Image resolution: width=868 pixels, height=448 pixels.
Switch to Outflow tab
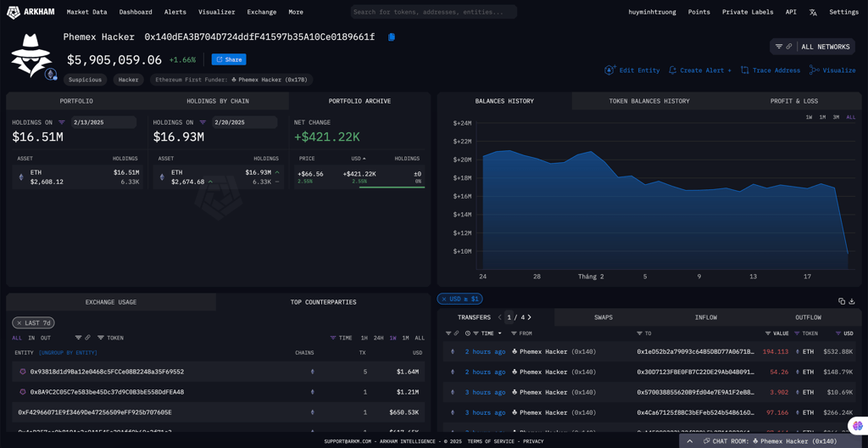pyautogui.click(x=808, y=317)
